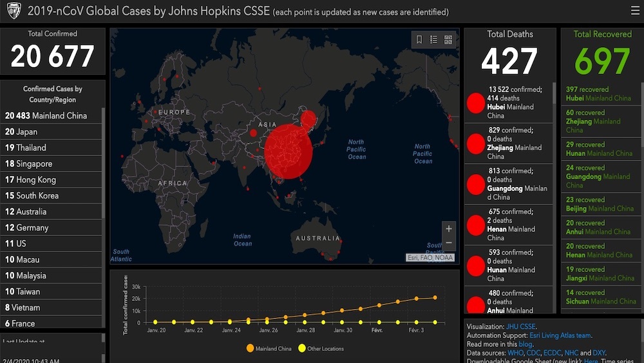Screen dimensions: 644x363
Task: Select the 6 France row
Action: coord(51,322)
